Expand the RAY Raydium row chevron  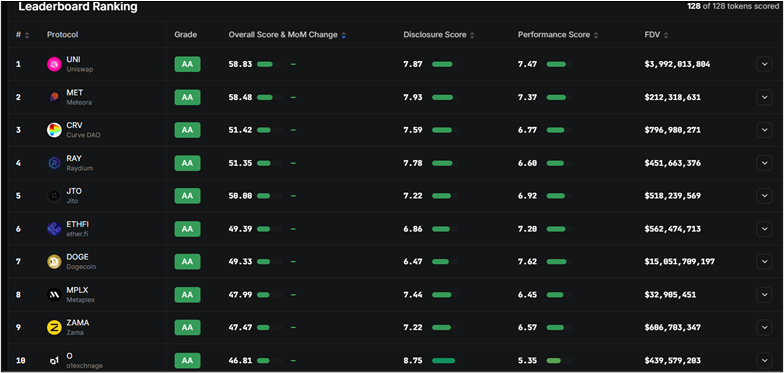(764, 163)
